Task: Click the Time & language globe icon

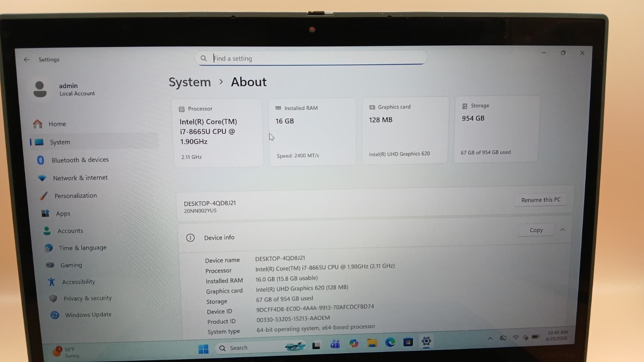Action: [x=49, y=248]
